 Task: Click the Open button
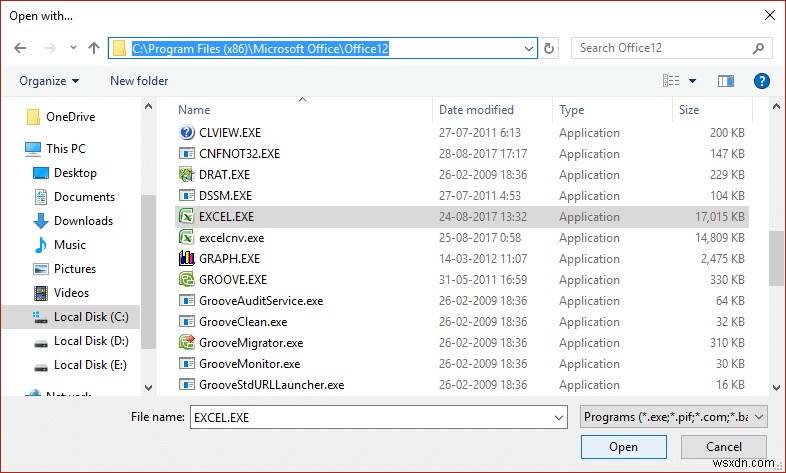tap(624, 447)
